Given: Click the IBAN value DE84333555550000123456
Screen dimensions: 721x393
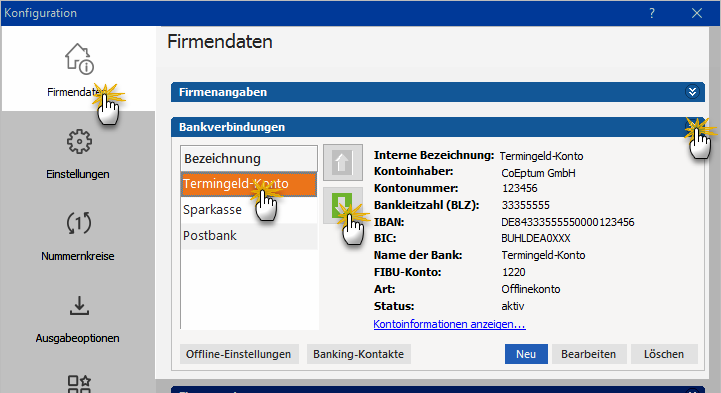Looking at the screenshot, I should (x=568, y=222).
